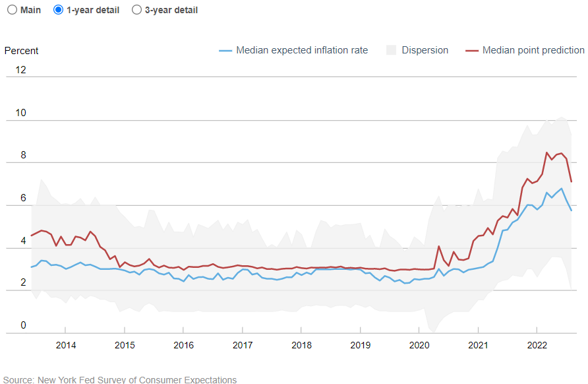The width and height of the screenshot is (588, 384).
Task: Click the 2016 x-axis year label
Action: (183, 345)
